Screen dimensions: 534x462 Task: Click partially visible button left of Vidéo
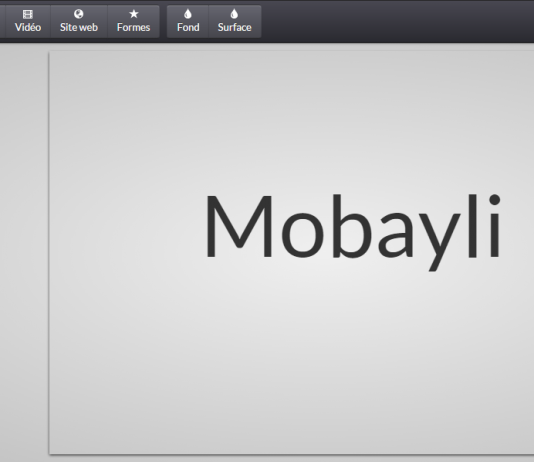tap(3, 21)
